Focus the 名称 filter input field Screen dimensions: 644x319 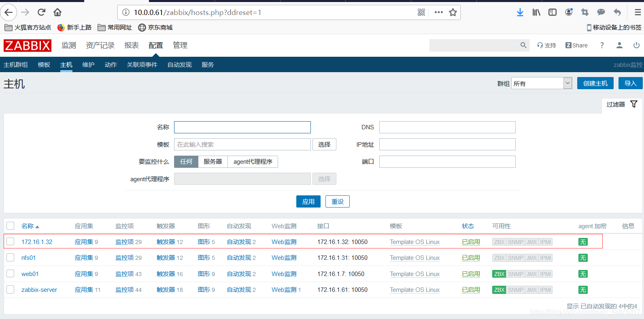(x=242, y=127)
